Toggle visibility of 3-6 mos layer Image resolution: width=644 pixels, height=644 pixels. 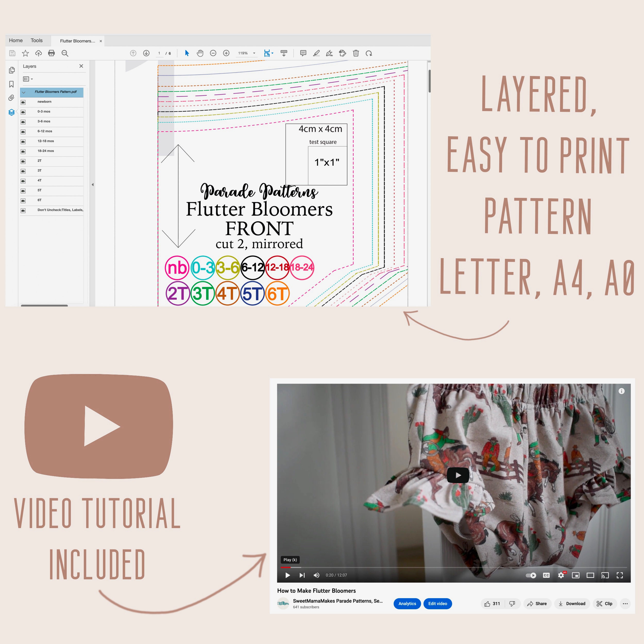[x=23, y=122]
